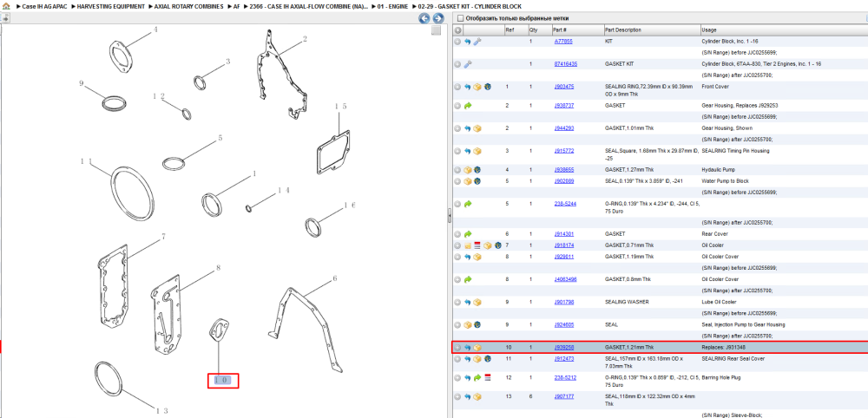This screenshot has height=418, width=868.
Task: Click the green arrow icon for J4063496
Action: pyautogui.click(x=468, y=279)
